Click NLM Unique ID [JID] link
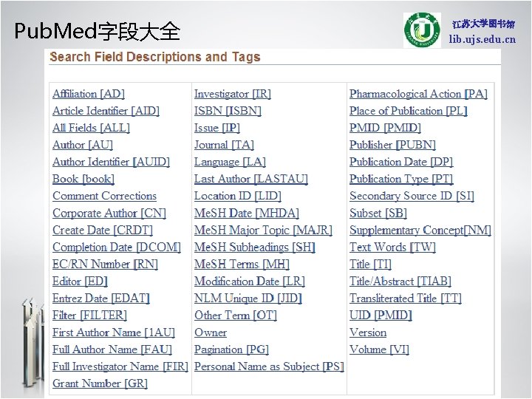The width and height of the screenshot is (532, 399). (x=248, y=299)
